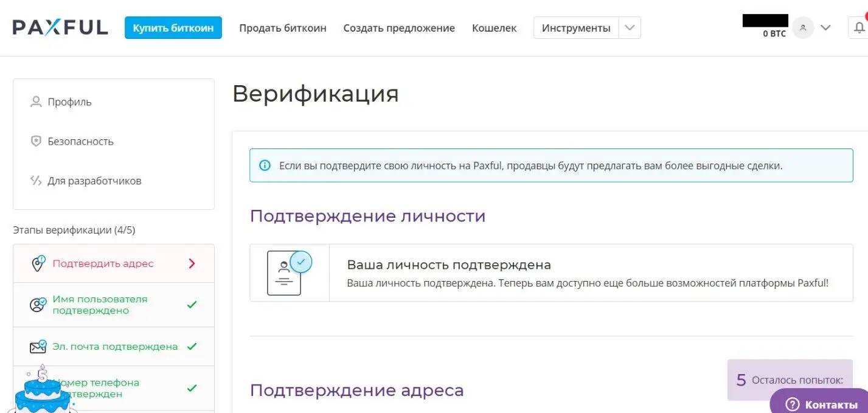Open the Контакты help button

point(819,402)
